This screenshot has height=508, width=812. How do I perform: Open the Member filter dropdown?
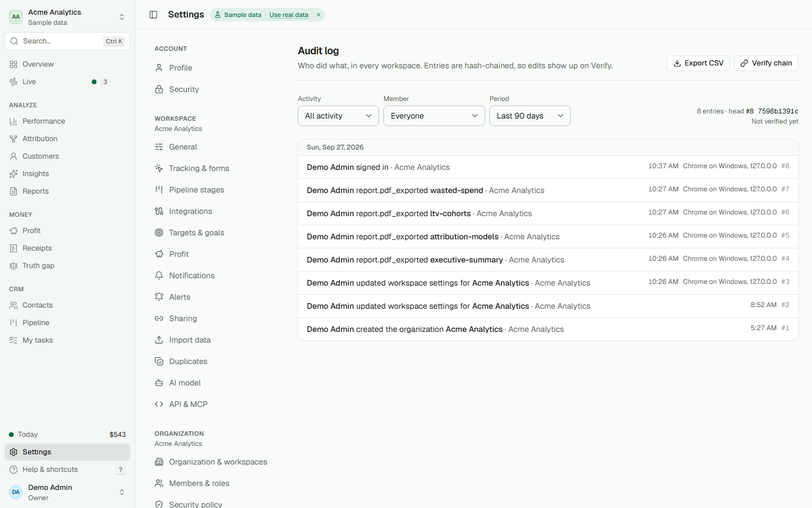pos(434,116)
